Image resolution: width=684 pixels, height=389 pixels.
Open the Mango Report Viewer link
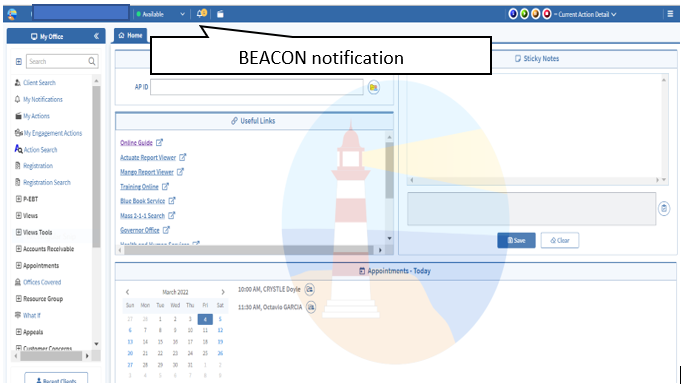pyautogui.click(x=147, y=172)
